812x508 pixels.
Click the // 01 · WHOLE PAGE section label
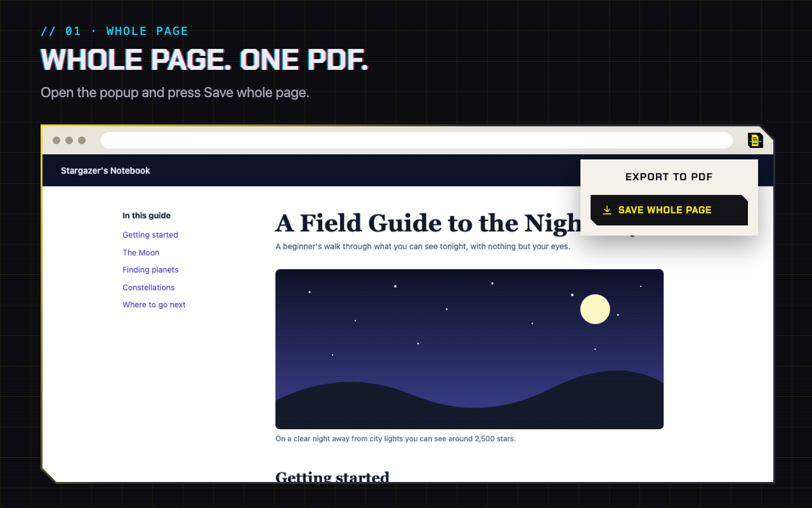pos(115,31)
